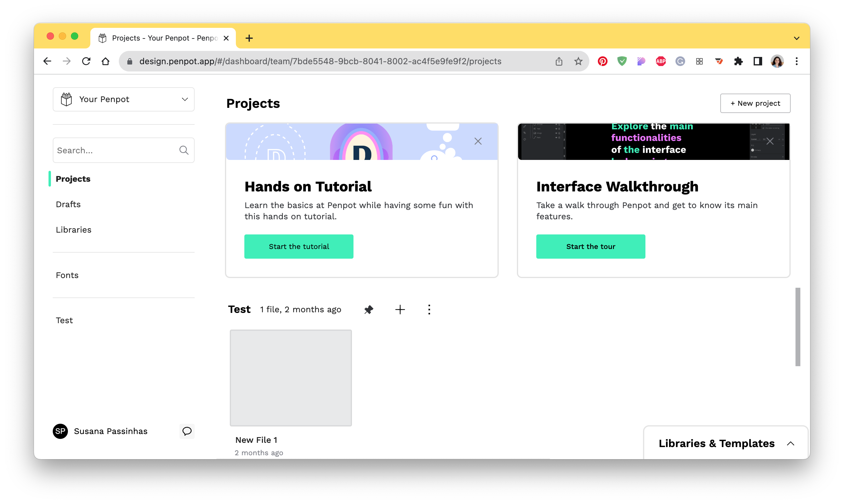Click the Hands on Tutorial banner image

362,142
